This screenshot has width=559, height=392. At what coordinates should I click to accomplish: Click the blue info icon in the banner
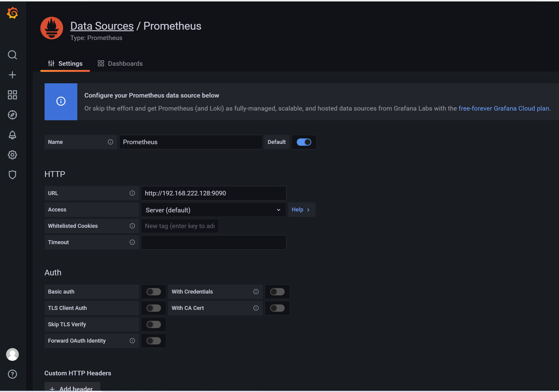point(61,101)
